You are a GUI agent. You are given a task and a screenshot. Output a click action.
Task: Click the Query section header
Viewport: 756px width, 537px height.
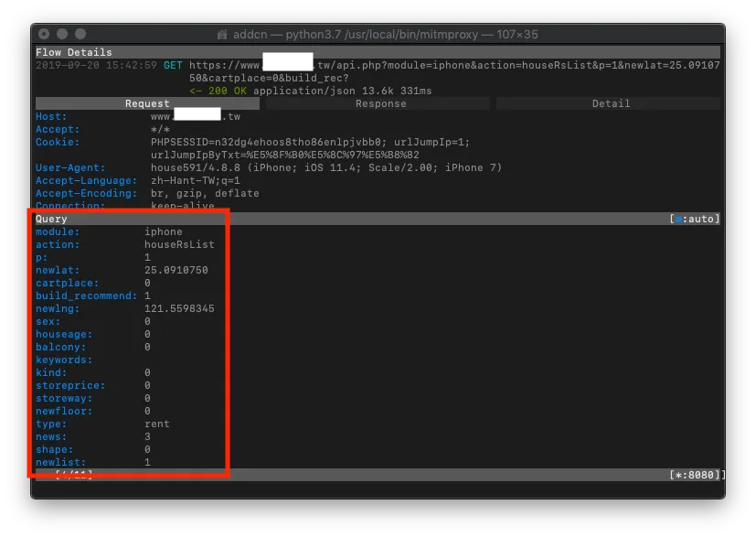pos(51,220)
